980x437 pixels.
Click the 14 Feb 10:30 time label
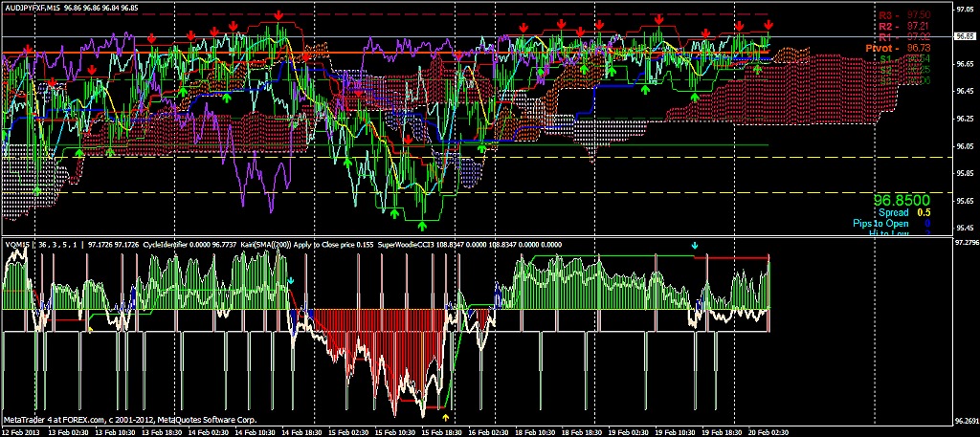(x=256, y=432)
